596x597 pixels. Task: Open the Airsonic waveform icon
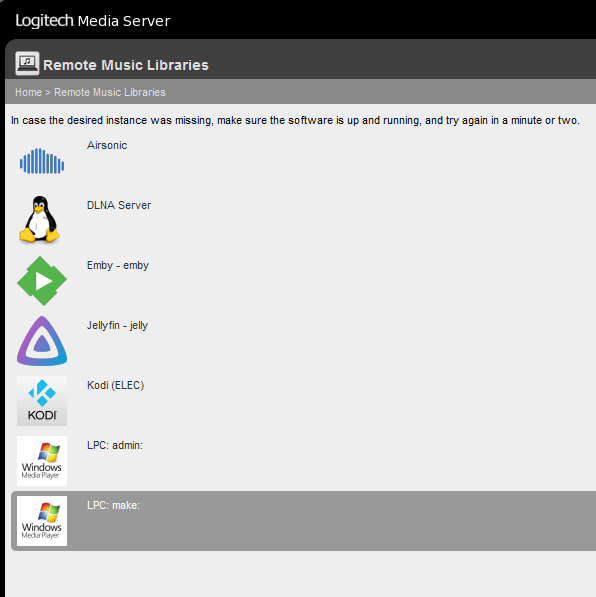click(42, 161)
